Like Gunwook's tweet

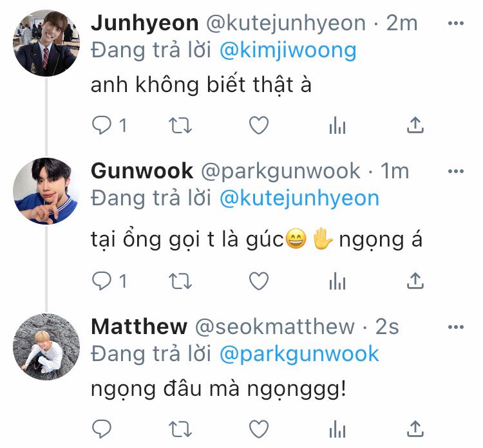(259, 281)
